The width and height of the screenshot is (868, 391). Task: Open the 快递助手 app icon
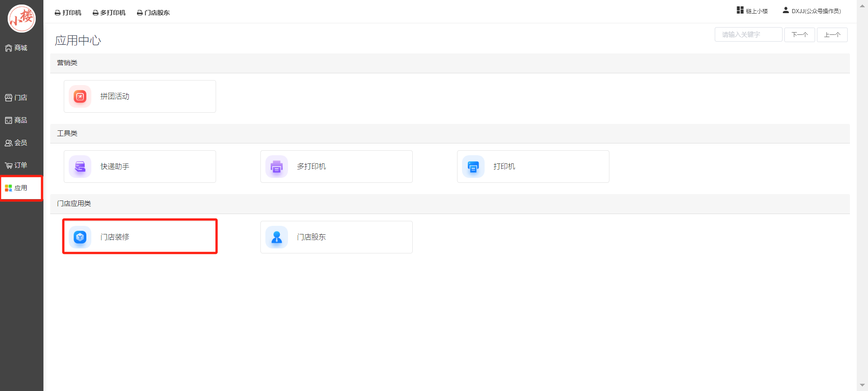click(80, 167)
